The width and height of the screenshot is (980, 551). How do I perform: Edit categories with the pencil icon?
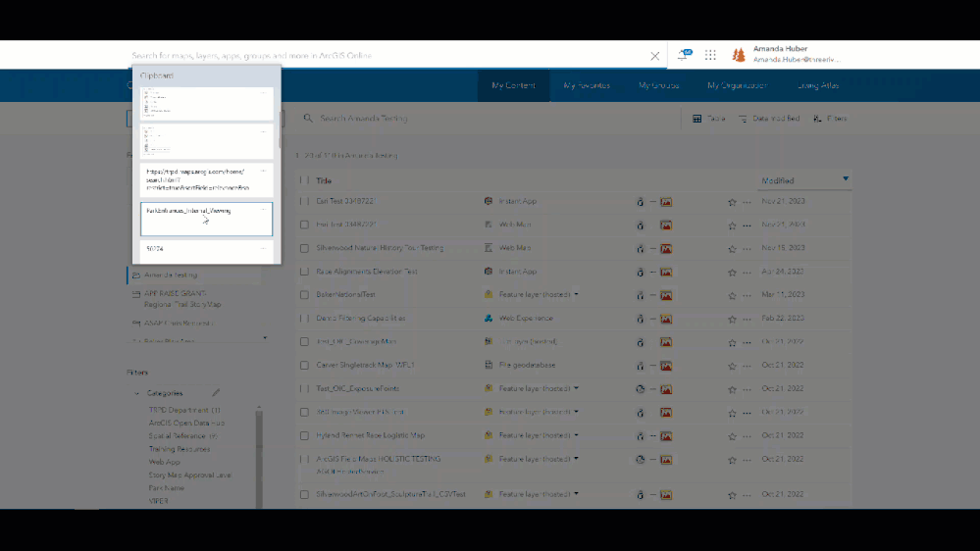[216, 393]
